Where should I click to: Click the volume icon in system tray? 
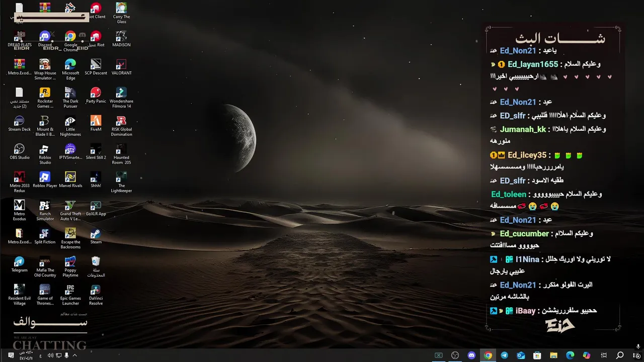50,355
